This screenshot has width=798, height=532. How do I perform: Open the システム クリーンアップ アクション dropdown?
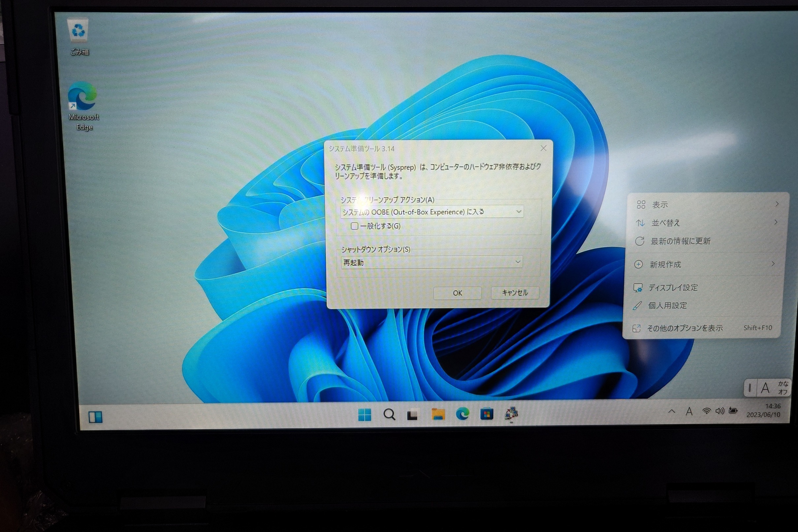pos(431,212)
